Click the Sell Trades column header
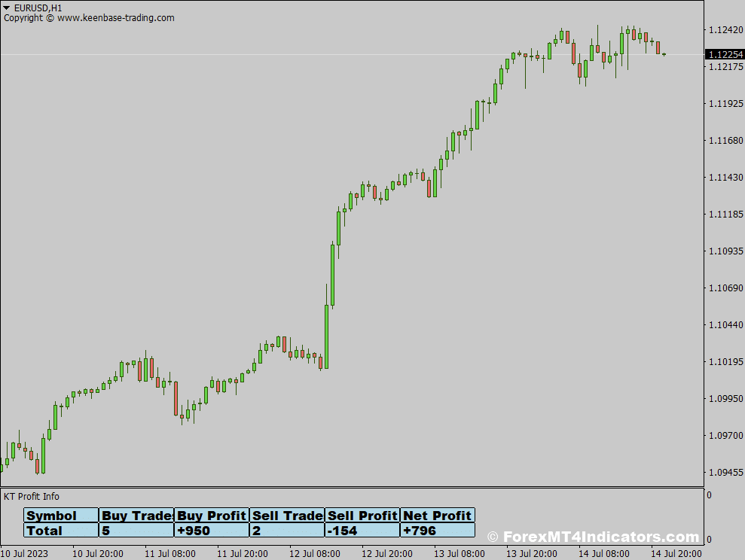745x560 pixels. pos(287,516)
